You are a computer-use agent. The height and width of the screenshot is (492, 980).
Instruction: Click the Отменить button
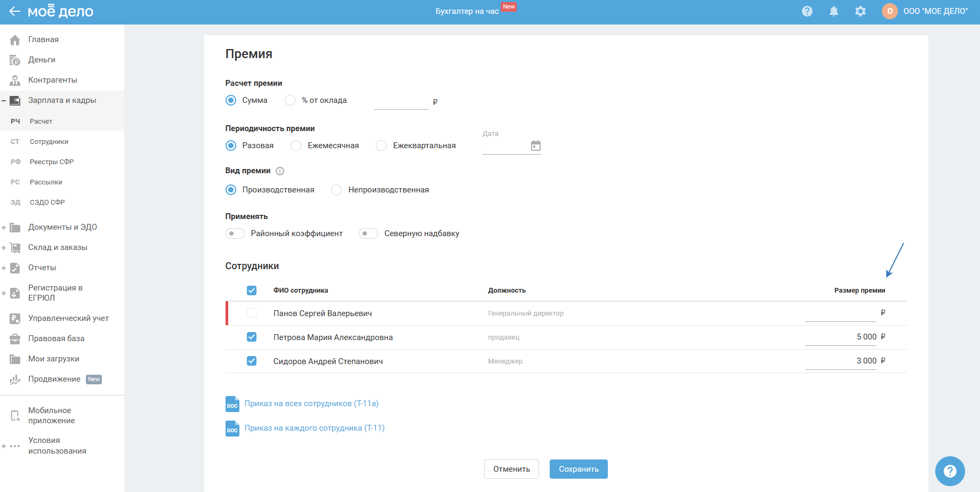511,469
